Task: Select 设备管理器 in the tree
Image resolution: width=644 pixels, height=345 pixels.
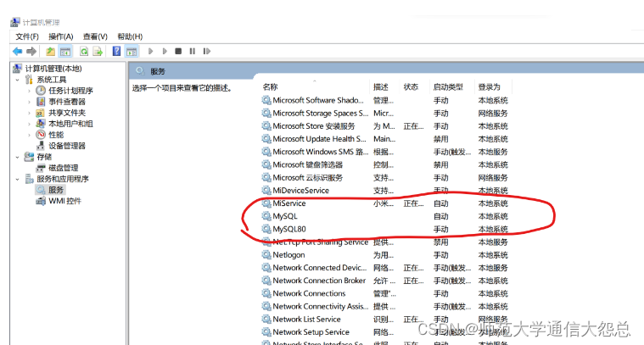Action: (x=67, y=146)
